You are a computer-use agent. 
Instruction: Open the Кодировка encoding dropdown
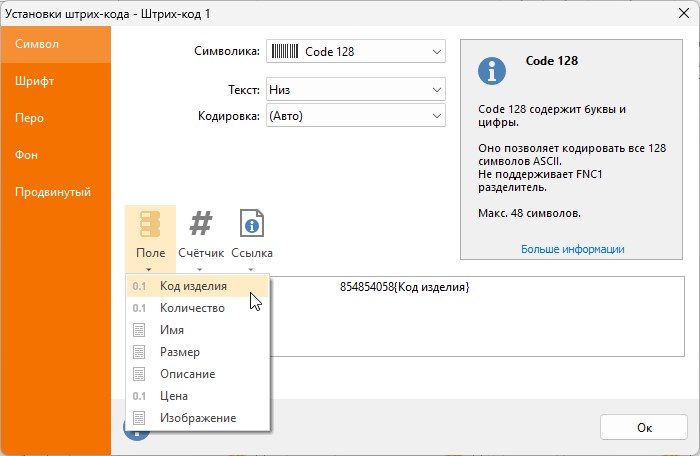pos(356,116)
